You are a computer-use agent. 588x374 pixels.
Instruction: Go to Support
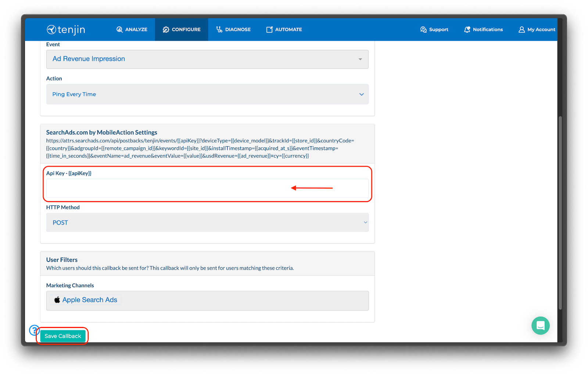point(434,29)
